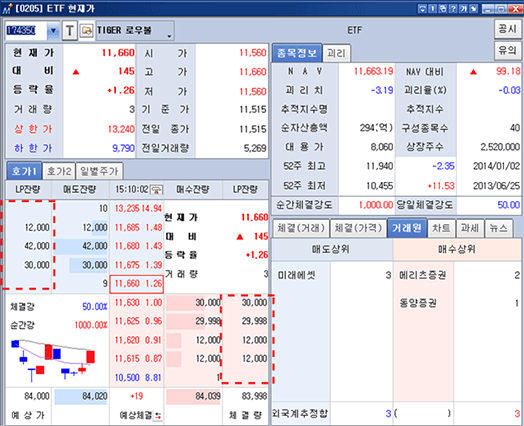Click the print icon in the title bar
Viewport: 524px width, 426px height.
click(x=443, y=9)
